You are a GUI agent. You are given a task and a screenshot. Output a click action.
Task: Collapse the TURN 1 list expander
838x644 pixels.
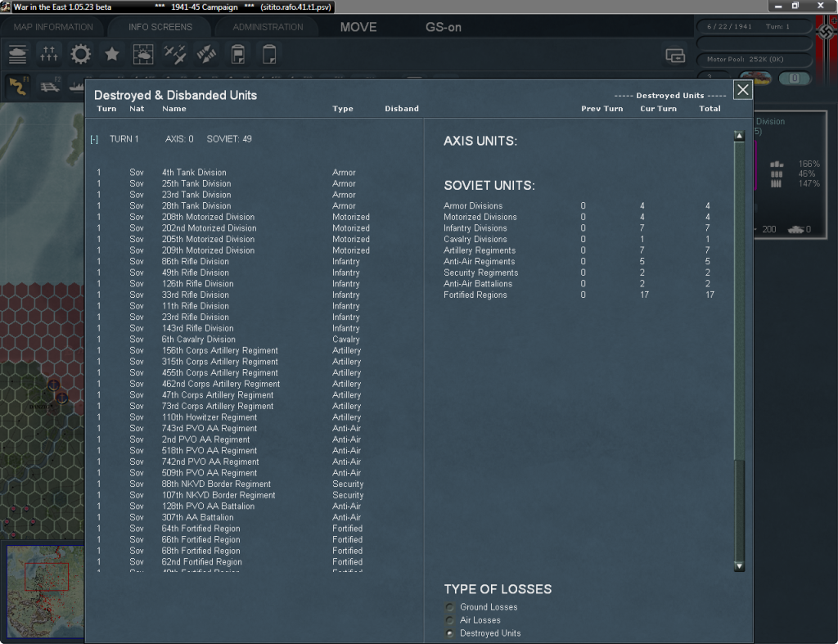pos(94,139)
